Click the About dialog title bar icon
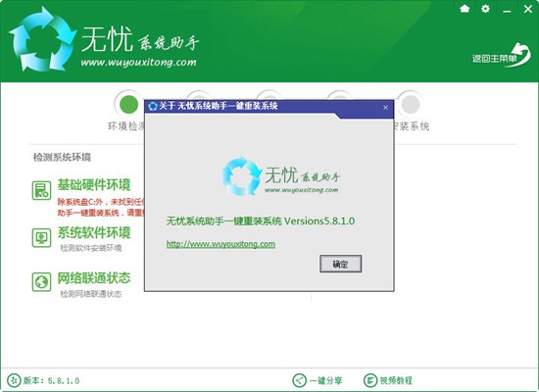Image resolution: width=539 pixels, height=392 pixels. 152,106
